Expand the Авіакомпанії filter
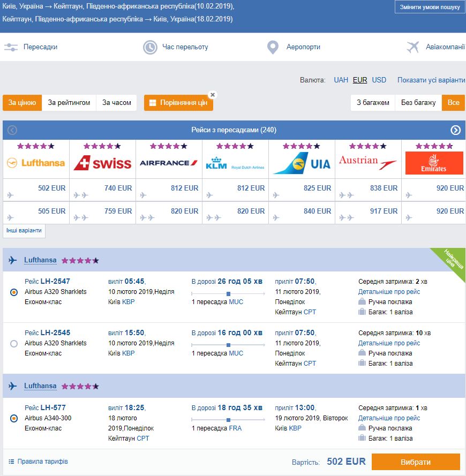The height and width of the screenshot is (476, 466). [445, 47]
